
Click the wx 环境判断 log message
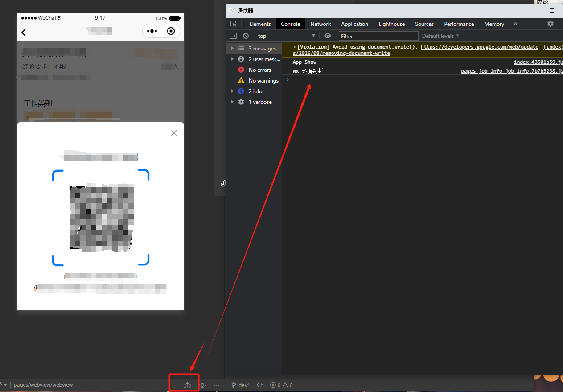click(308, 71)
